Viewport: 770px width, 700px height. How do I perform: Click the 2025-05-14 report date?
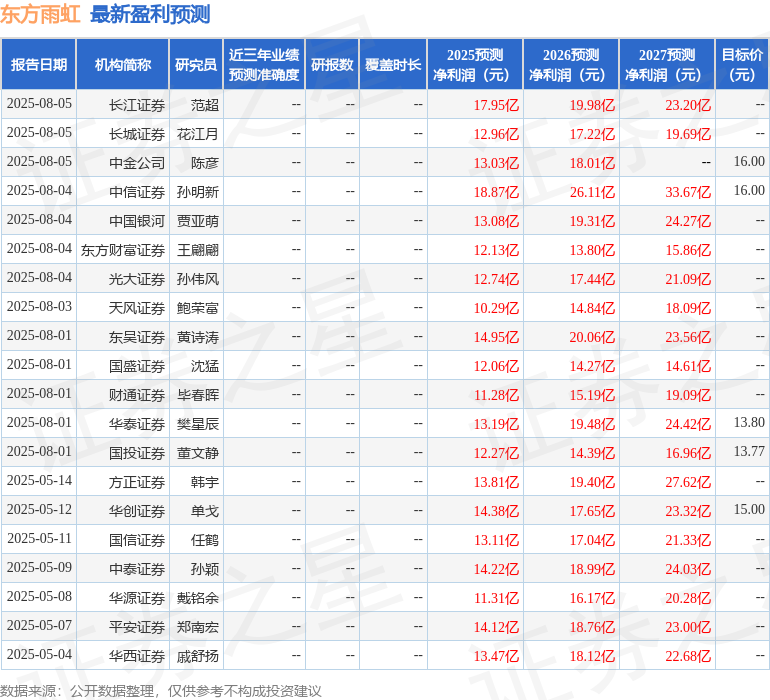tap(39, 480)
